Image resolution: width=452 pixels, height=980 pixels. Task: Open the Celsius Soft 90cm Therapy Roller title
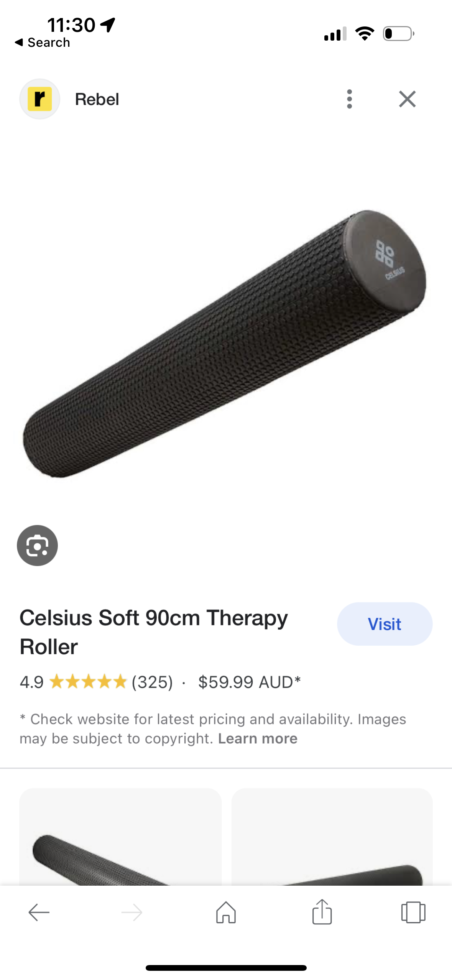(x=153, y=632)
